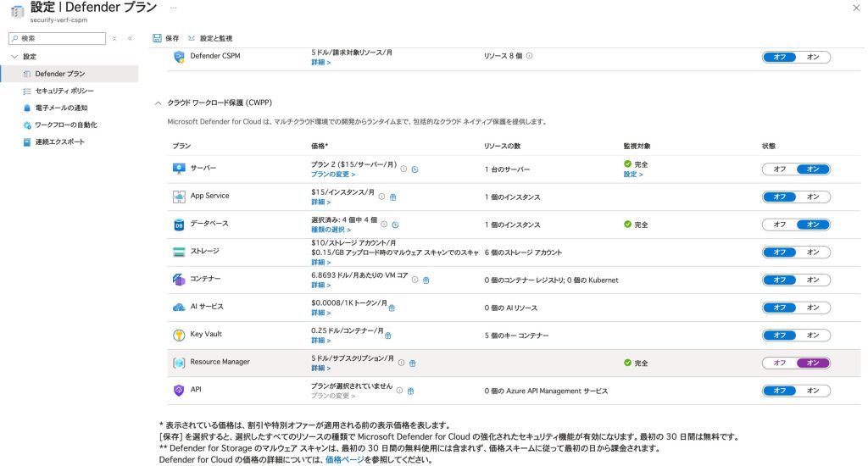Open the 価格ページ link
This screenshot has width=868, height=466.
pyautogui.click(x=344, y=460)
